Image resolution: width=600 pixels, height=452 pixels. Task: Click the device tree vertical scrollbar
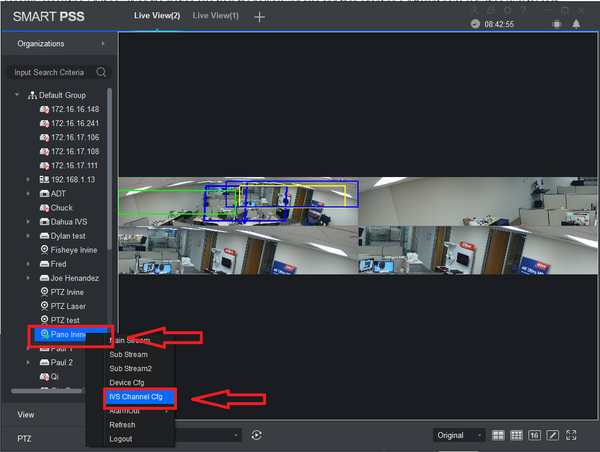pos(109,168)
